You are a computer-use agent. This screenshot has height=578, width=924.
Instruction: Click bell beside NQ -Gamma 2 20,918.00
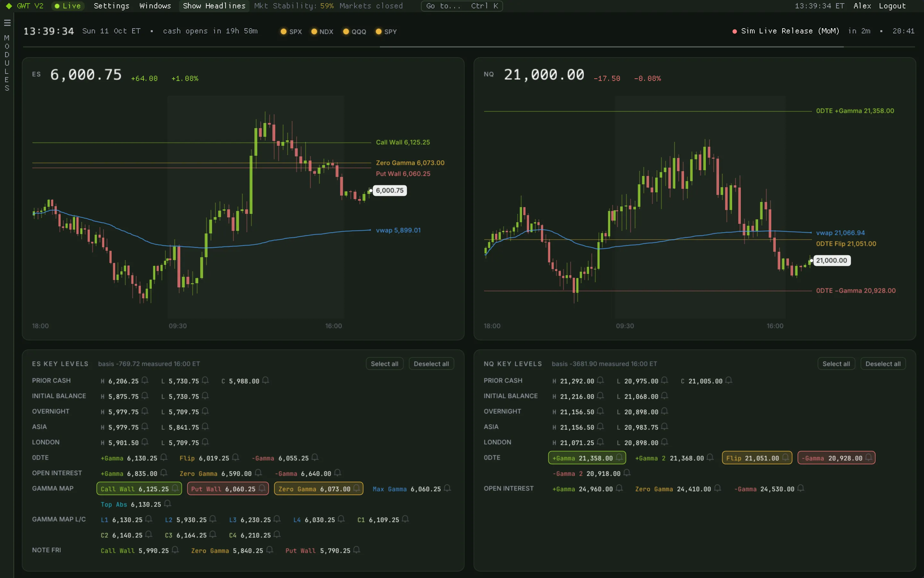[627, 473]
